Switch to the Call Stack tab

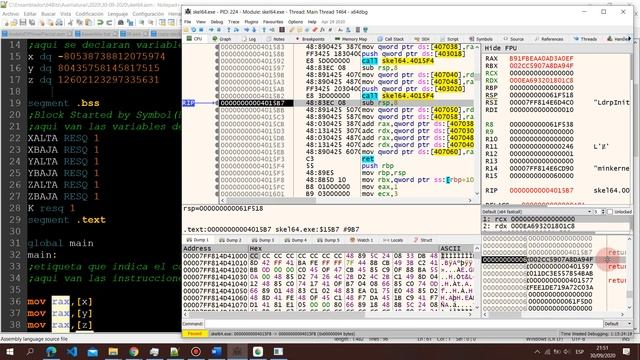point(391,39)
